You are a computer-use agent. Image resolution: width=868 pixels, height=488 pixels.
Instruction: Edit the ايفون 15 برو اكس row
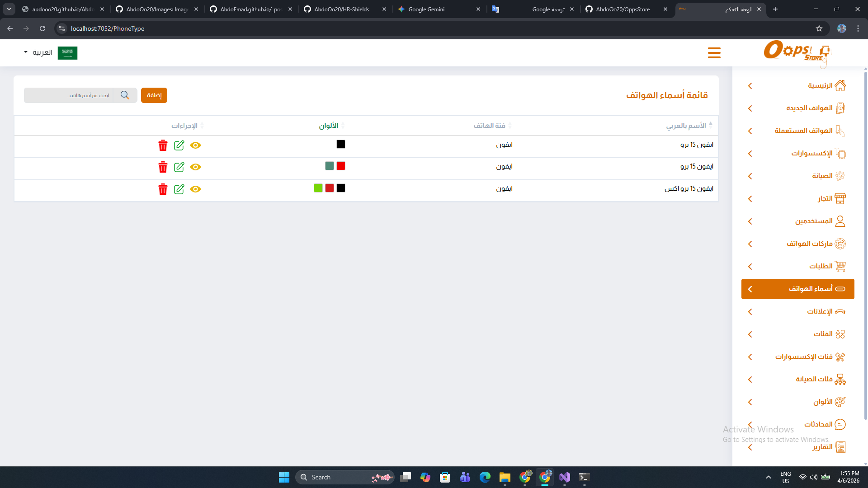179,189
